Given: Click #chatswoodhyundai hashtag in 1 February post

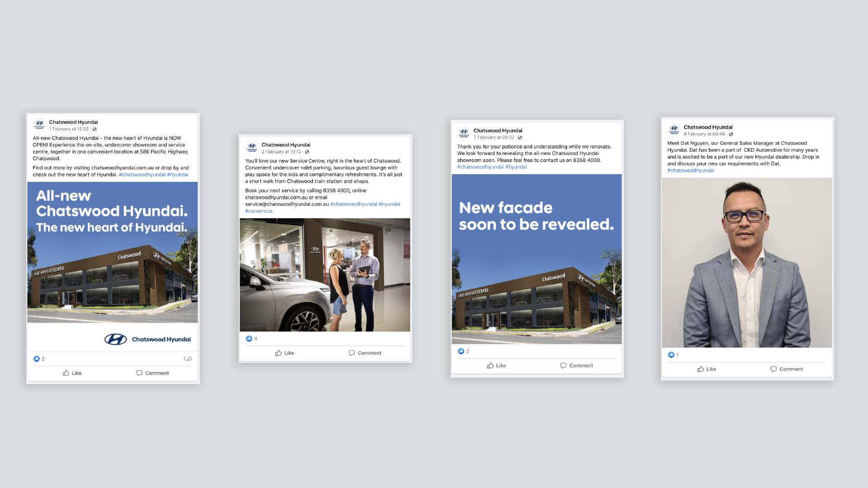Looking at the screenshot, I should [x=142, y=175].
